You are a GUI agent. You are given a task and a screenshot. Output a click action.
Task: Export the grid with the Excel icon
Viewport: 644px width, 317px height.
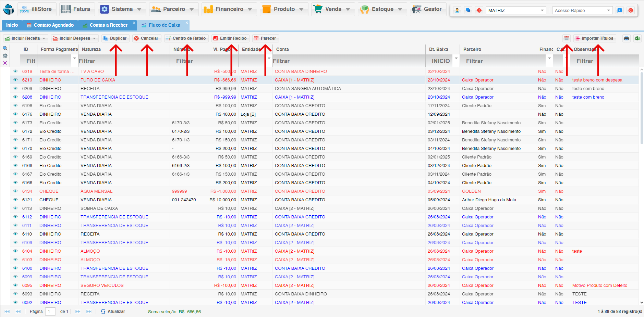[x=637, y=38]
